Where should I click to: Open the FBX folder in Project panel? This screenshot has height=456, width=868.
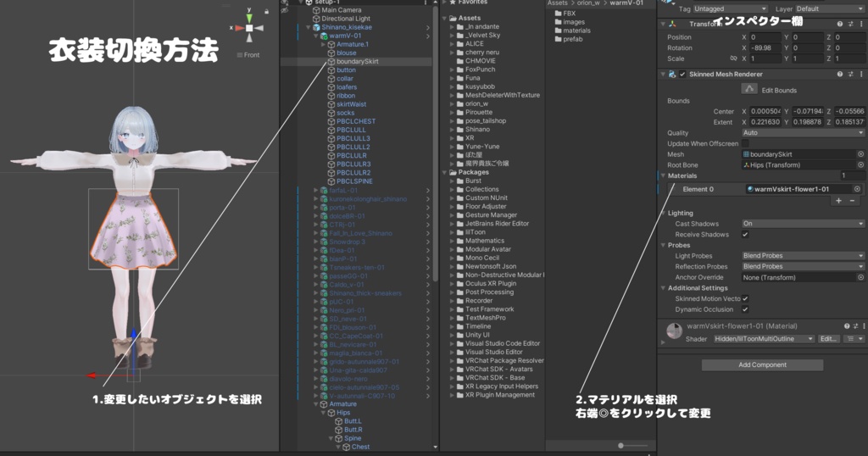pos(569,14)
